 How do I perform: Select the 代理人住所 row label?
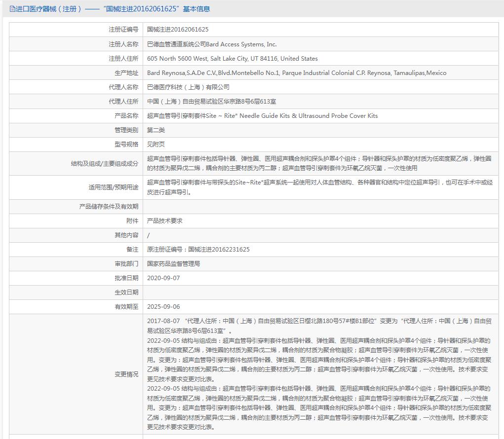coord(123,102)
